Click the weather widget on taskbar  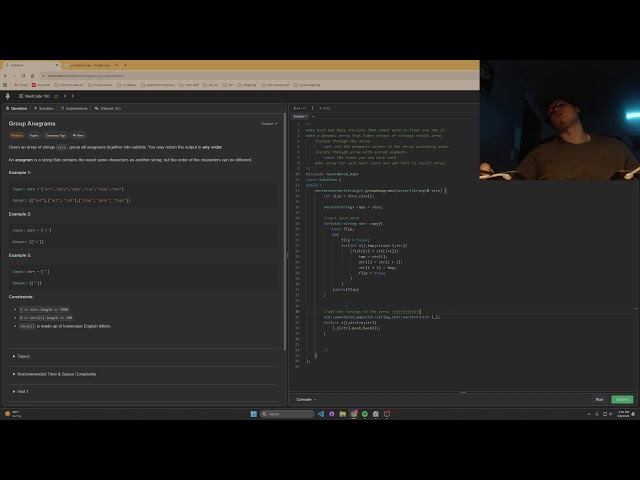(13, 414)
